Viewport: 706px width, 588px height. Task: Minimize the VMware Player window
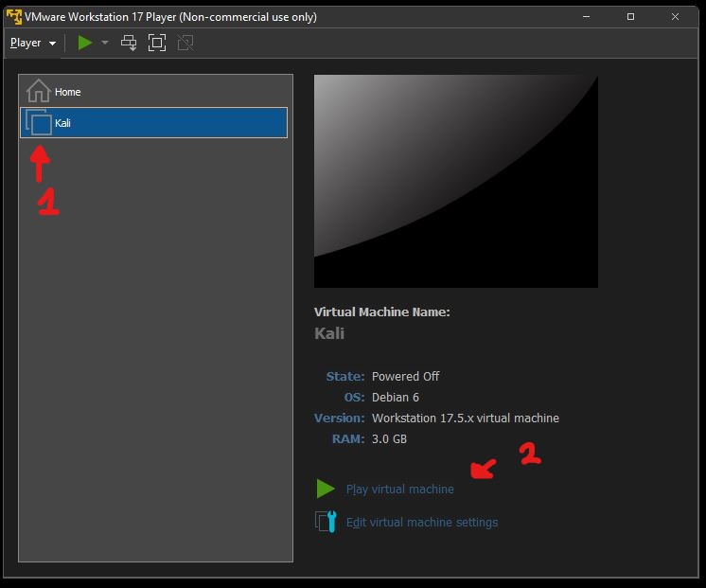586,17
